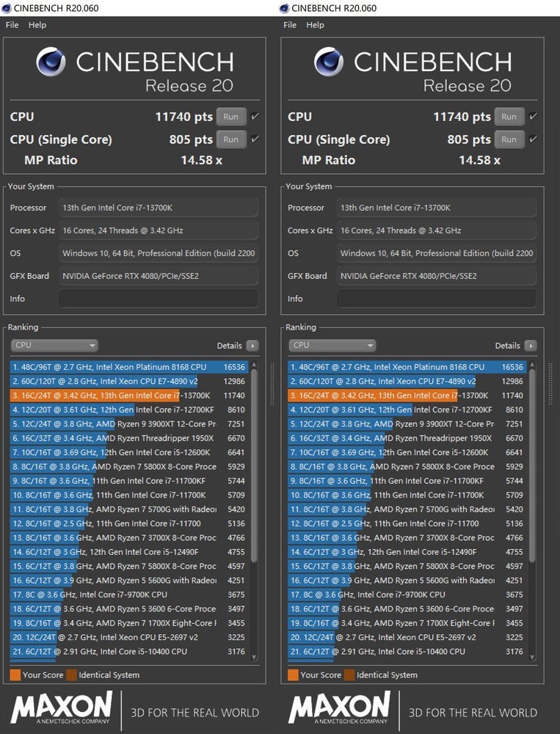The height and width of the screenshot is (734, 560).
Task: Click orange Your Score swatch in right window
Action: pyautogui.click(x=293, y=675)
